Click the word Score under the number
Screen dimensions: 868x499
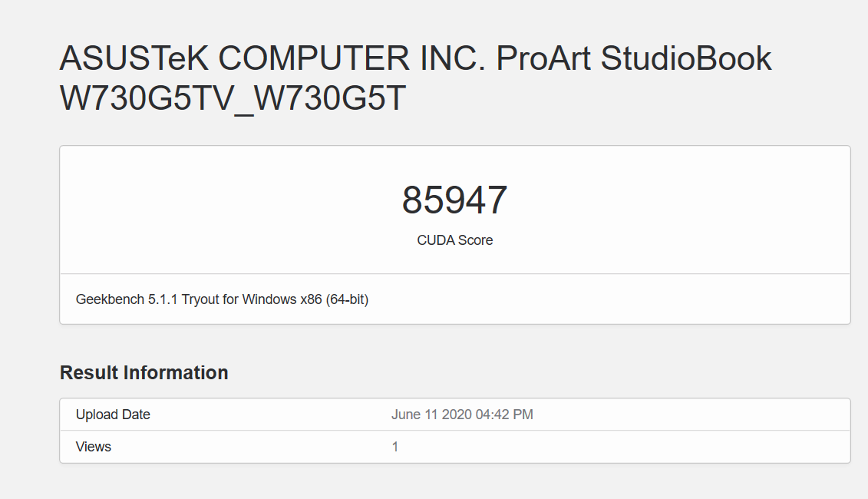point(475,240)
